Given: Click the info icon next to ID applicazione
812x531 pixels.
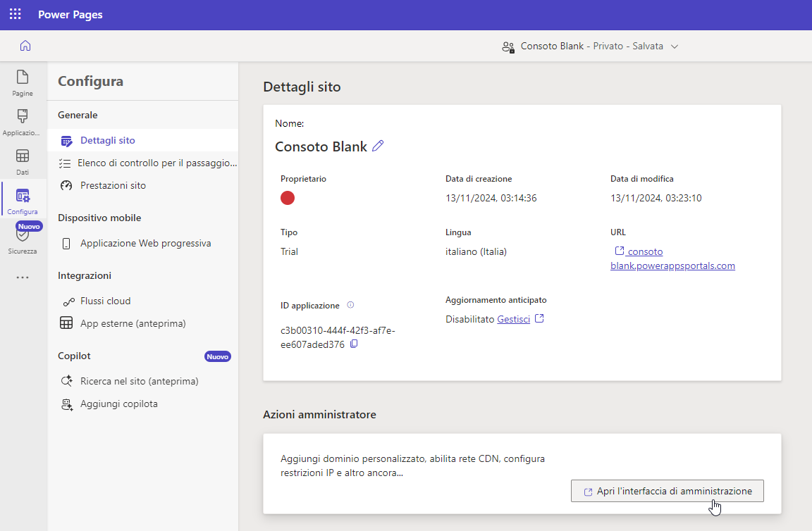Looking at the screenshot, I should [350, 305].
